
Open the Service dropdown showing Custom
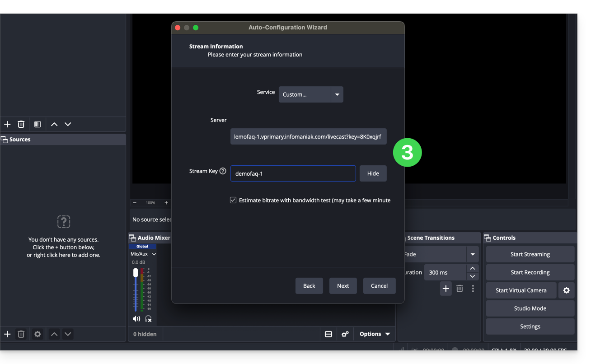310,94
